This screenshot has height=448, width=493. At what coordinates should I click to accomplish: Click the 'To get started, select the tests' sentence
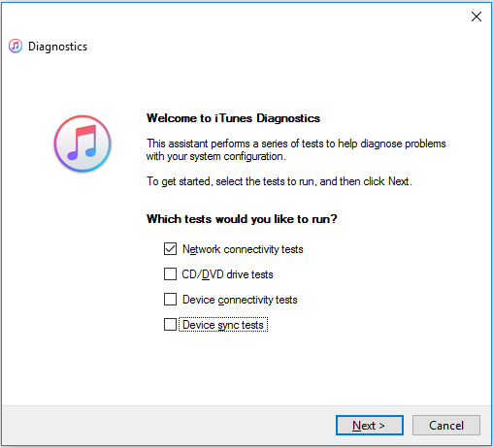[x=279, y=181]
